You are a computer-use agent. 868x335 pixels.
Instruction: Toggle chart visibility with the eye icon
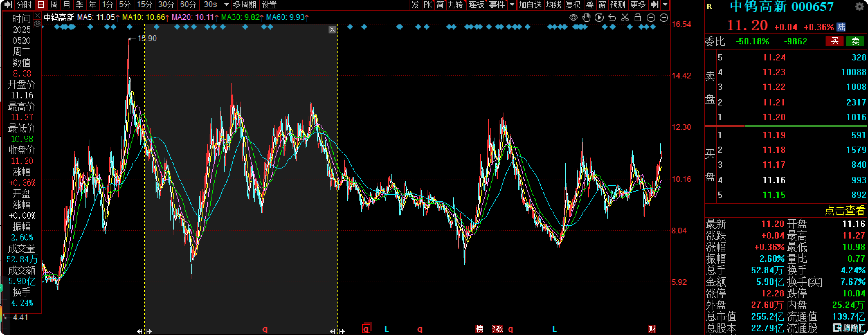(x=573, y=18)
